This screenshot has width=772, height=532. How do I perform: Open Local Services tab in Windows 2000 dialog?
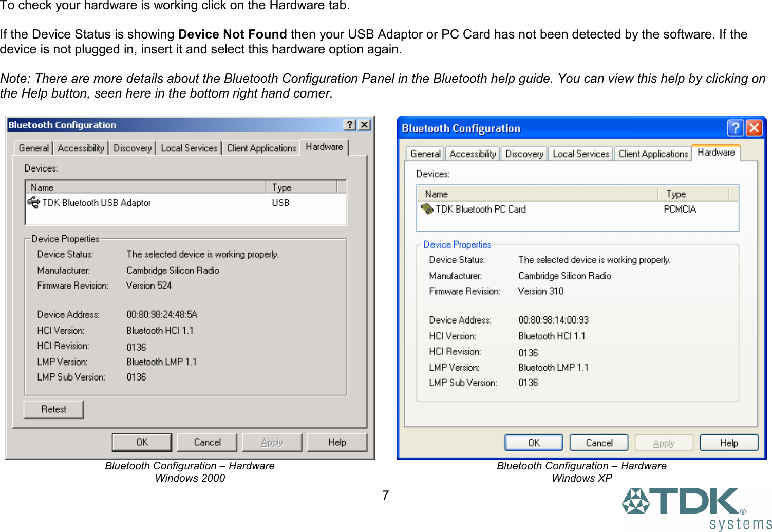click(189, 148)
